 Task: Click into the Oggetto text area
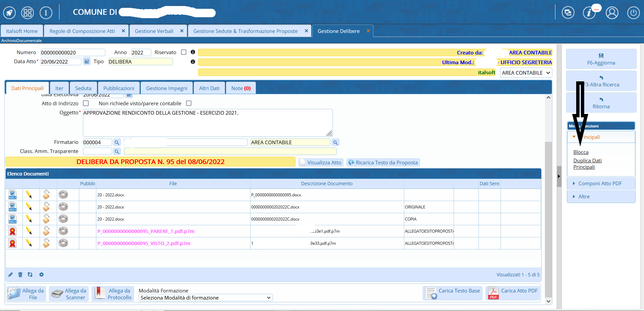tap(208, 123)
